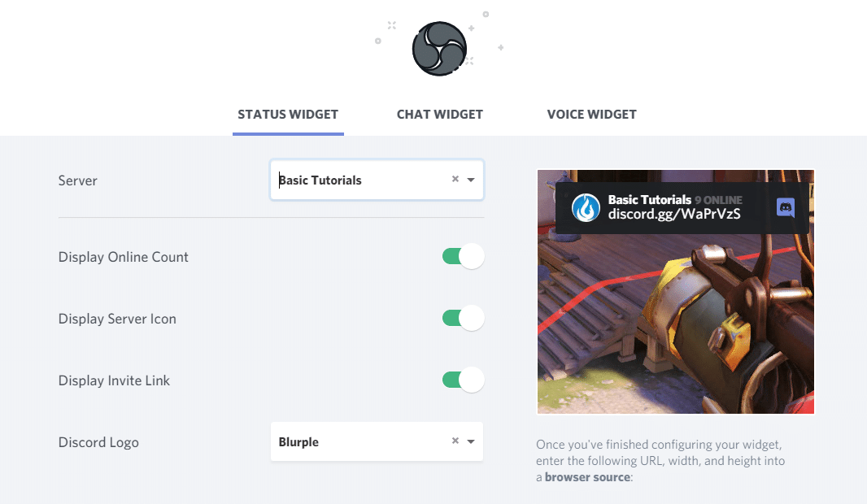Click the browser source link

[x=587, y=477]
